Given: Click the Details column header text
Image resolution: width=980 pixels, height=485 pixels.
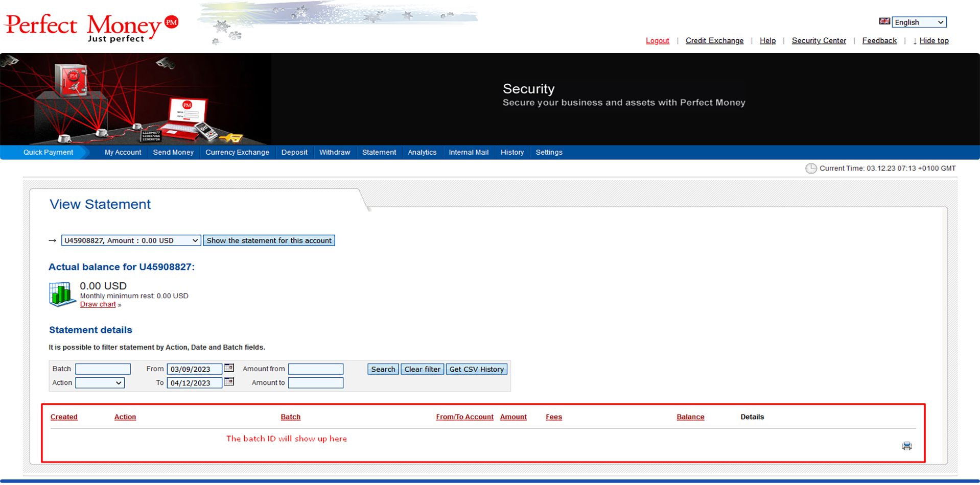Looking at the screenshot, I should click(752, 417).
